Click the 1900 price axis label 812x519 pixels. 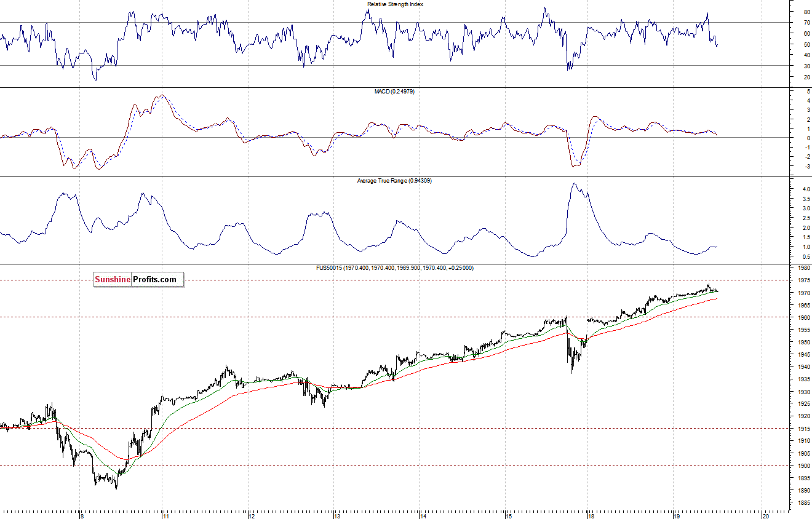(x=803, y=466)
